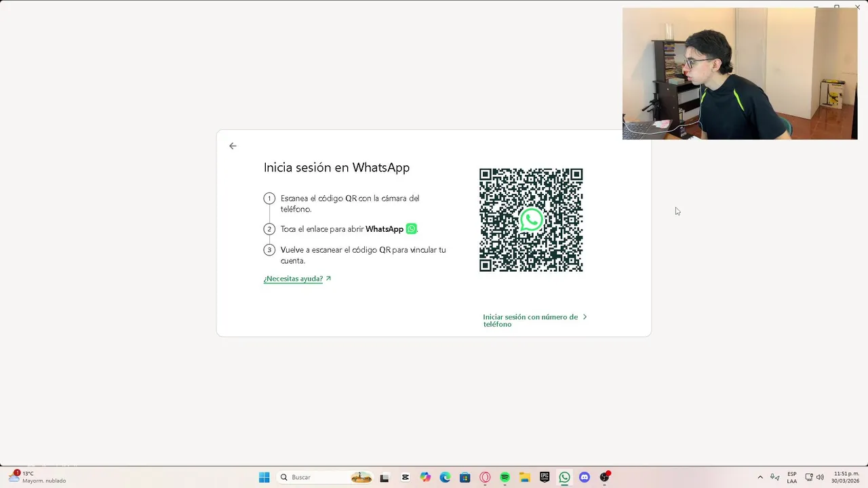This screenshot has width=868, height=488.
Task: Open the '¿Necesitas ayuda?' help link
Action: [297, 279]
